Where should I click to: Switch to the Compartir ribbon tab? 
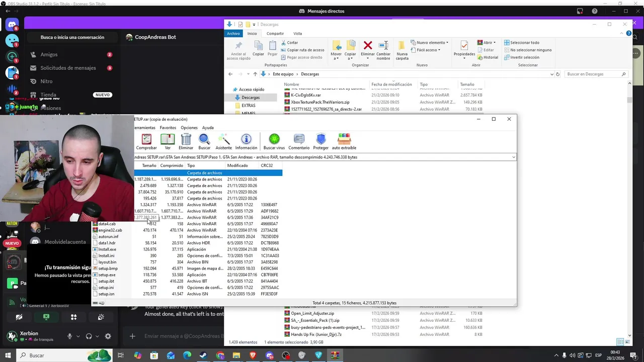click(275, 34)
